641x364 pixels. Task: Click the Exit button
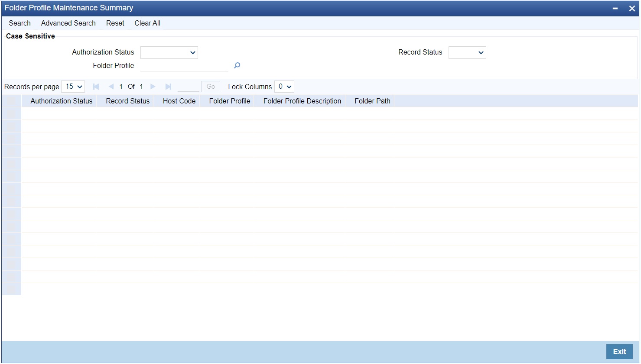[x=619, y=351]
